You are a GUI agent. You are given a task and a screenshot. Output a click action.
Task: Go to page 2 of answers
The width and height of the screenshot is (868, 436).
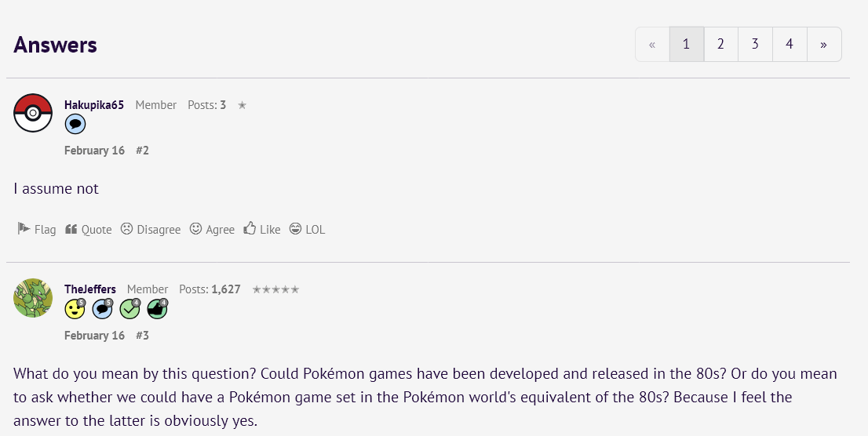click(720, 44)
